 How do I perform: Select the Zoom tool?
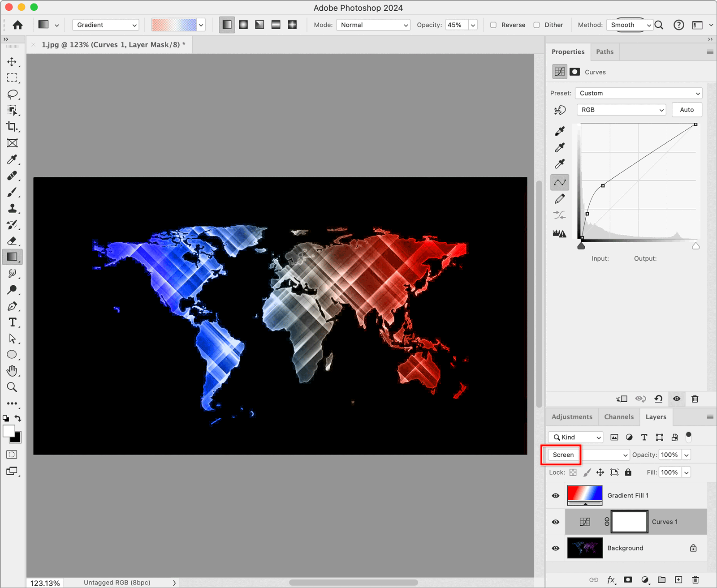point(12,387)
